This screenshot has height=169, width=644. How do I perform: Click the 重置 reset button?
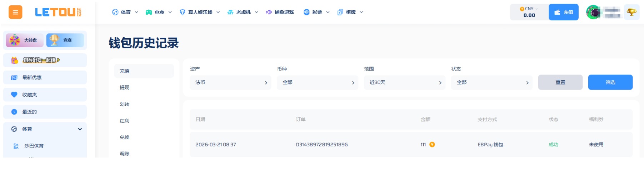[x=560, y=82]
